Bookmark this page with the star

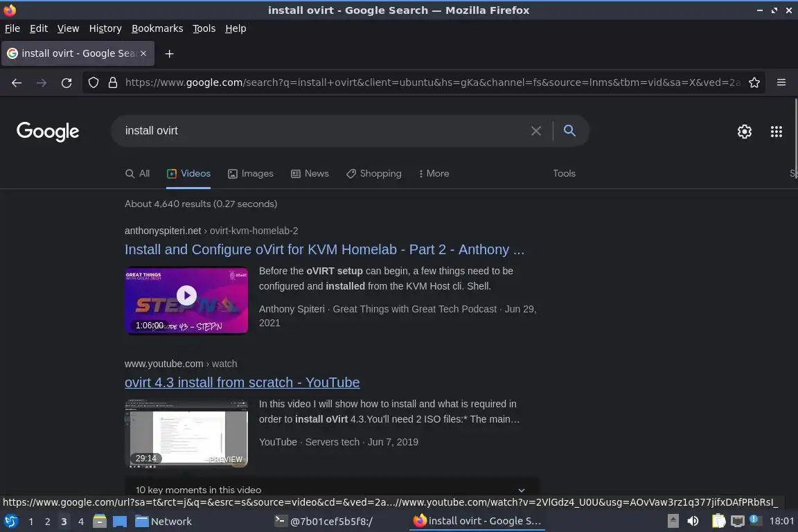coord(754,82)
